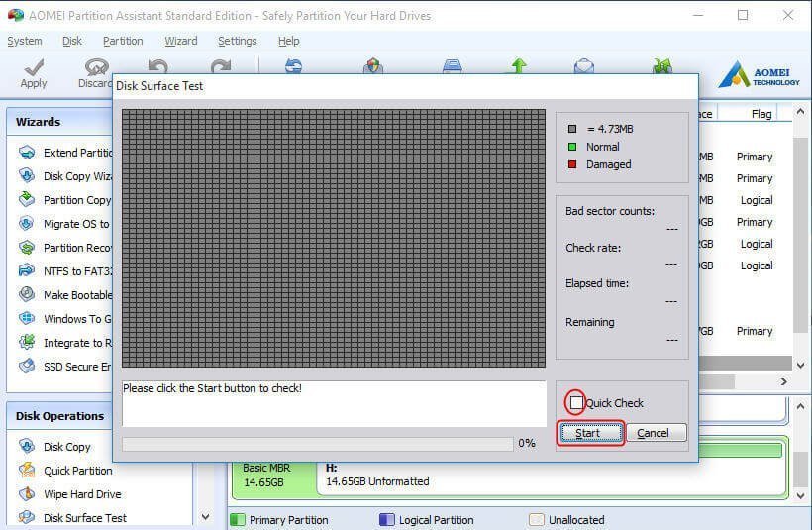Open the Partition menu

tap(123, 41)
